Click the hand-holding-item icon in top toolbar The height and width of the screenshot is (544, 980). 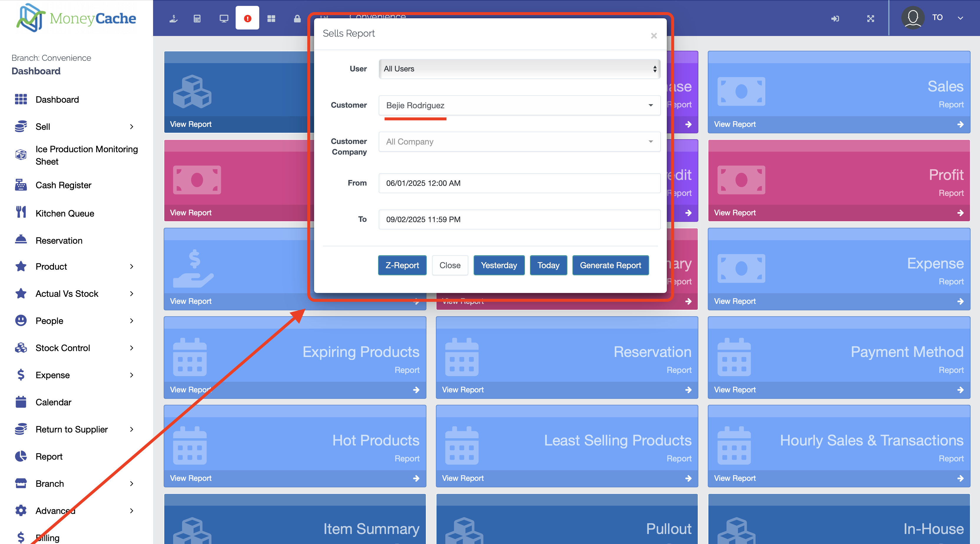[173, 18]
